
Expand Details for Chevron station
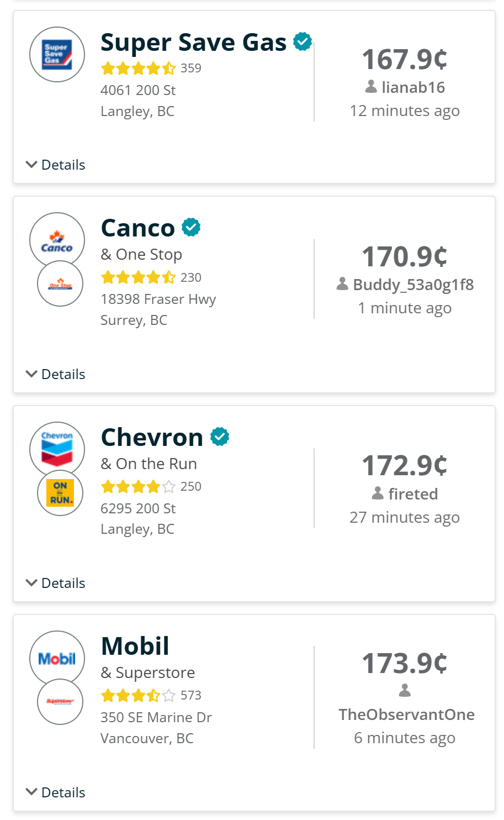pyautogui.click(x=56, y=583)
